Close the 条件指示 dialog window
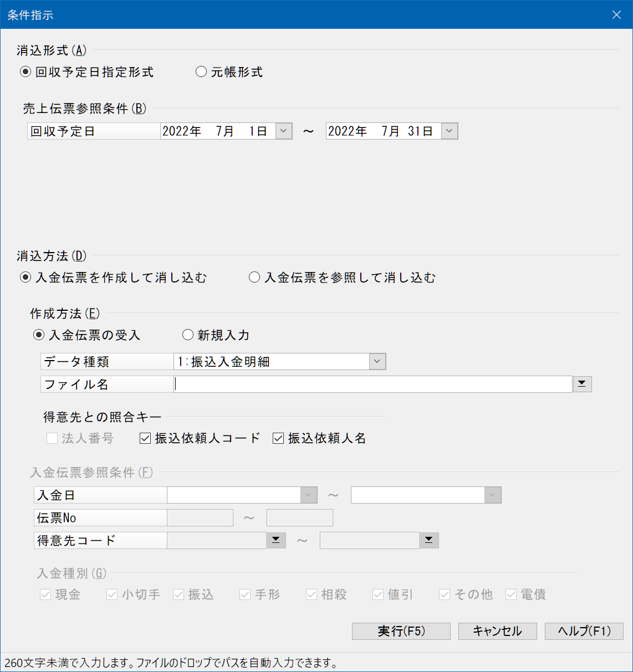This screenshot has width=633, height=672. point(616,15)
